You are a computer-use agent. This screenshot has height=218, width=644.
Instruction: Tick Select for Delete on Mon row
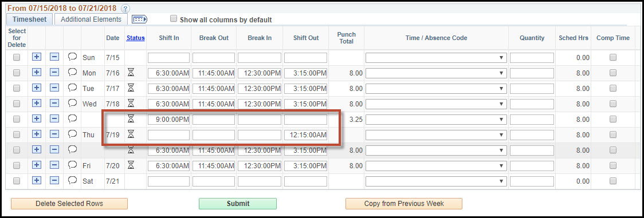click(17, 73)
